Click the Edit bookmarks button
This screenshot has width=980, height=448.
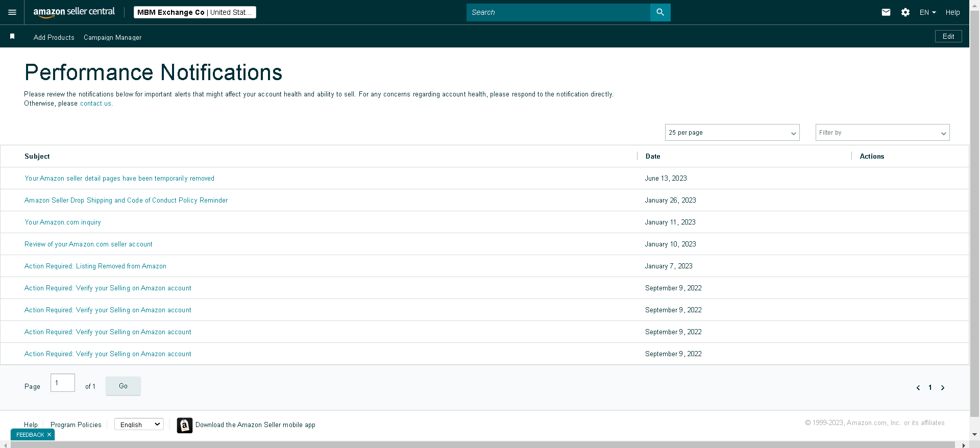(948, 36)
